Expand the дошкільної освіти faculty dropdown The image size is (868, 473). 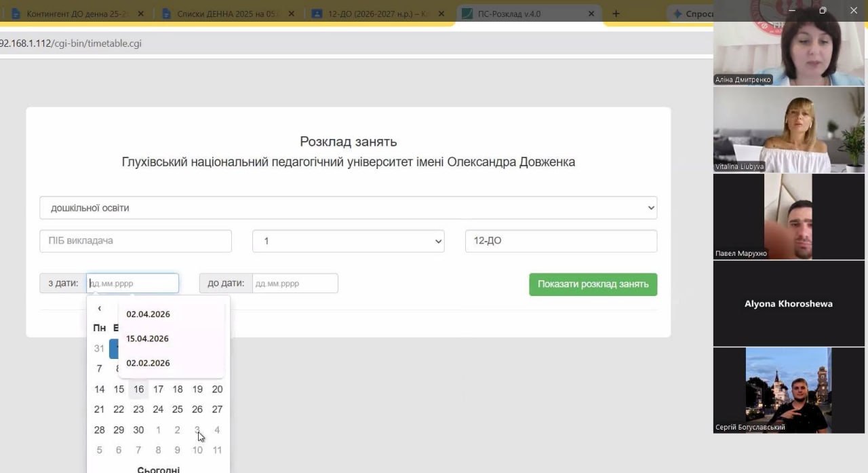(349, 208)
